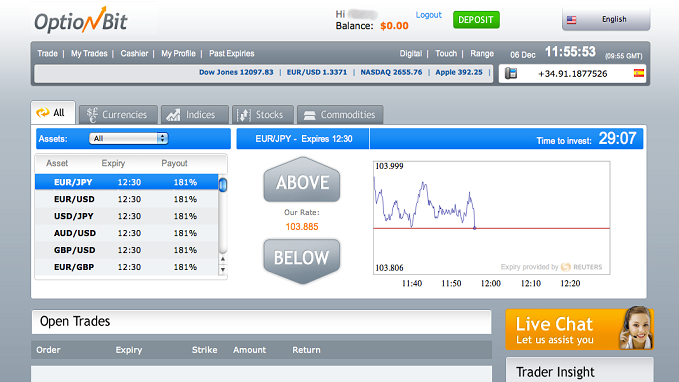Select the EUR/USD asset row

coord(126,199)
